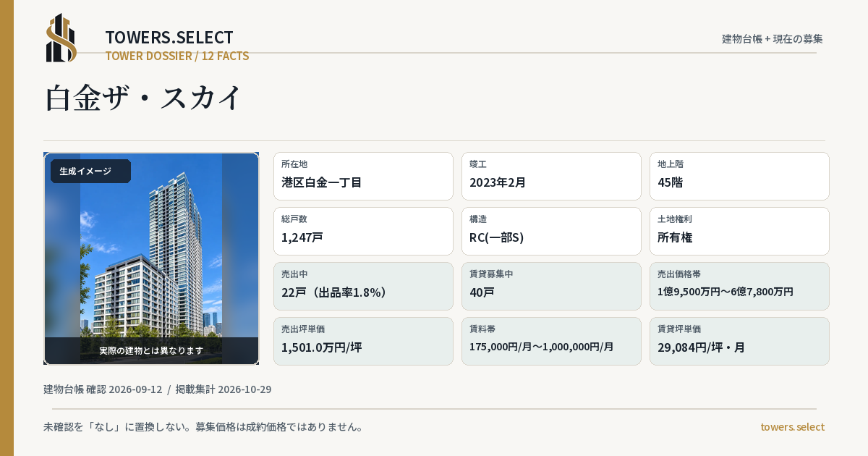The width and height of the screenshot is (868, 456).
Task: Click the 白金ザ・スカイ title heading
Action: [x=142, y=98]
